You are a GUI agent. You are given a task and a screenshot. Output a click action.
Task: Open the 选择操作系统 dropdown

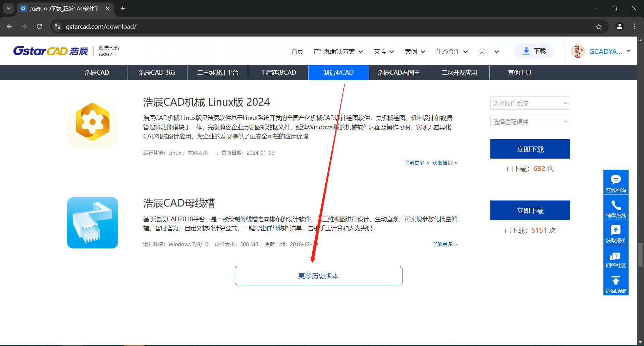pos(530,103)
